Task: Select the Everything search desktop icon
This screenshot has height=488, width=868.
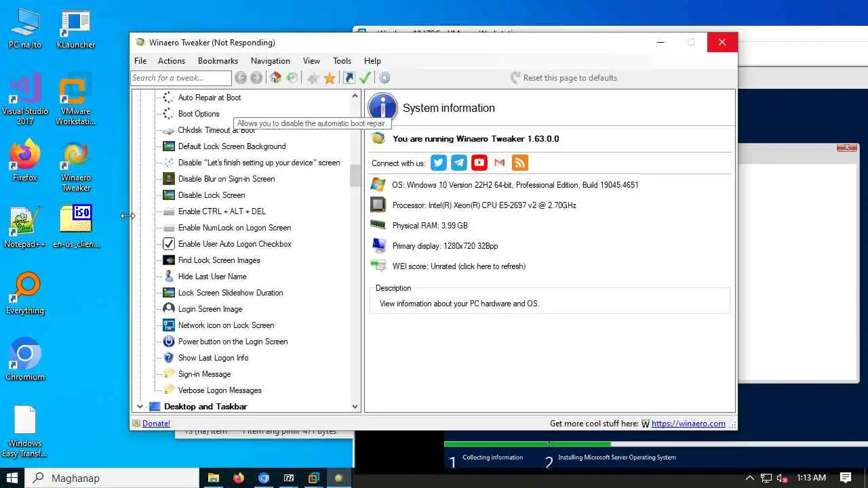Action: [x=25, y=294]
